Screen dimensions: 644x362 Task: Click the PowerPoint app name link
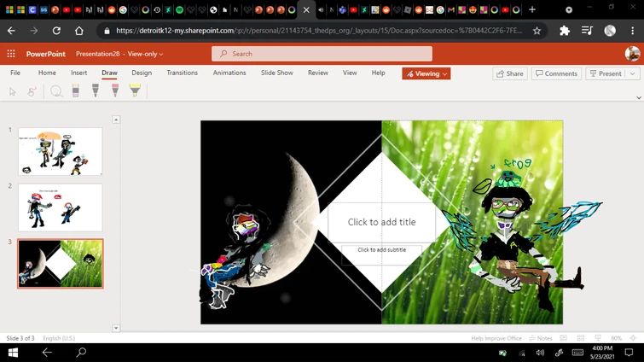click(45, 54)
